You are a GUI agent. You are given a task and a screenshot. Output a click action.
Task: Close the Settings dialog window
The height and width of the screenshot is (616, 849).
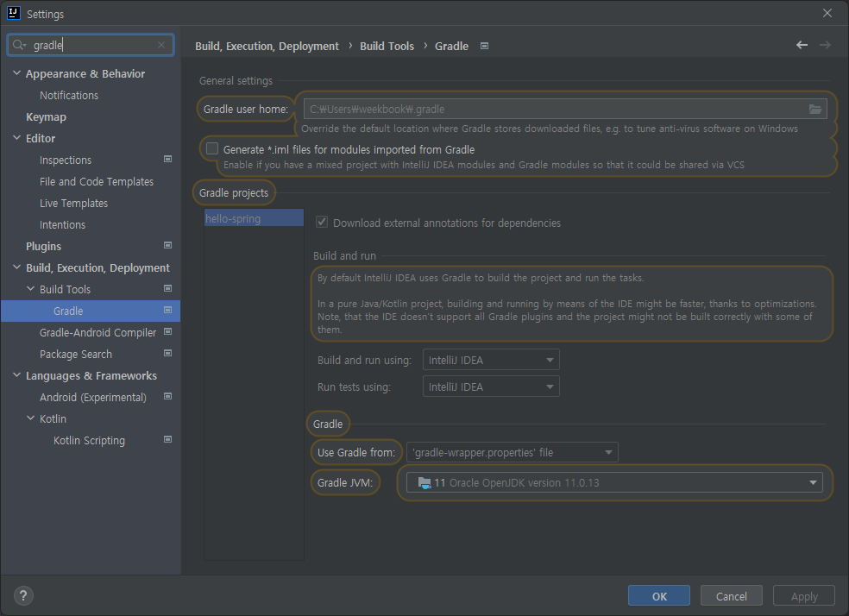coord(827,13)
